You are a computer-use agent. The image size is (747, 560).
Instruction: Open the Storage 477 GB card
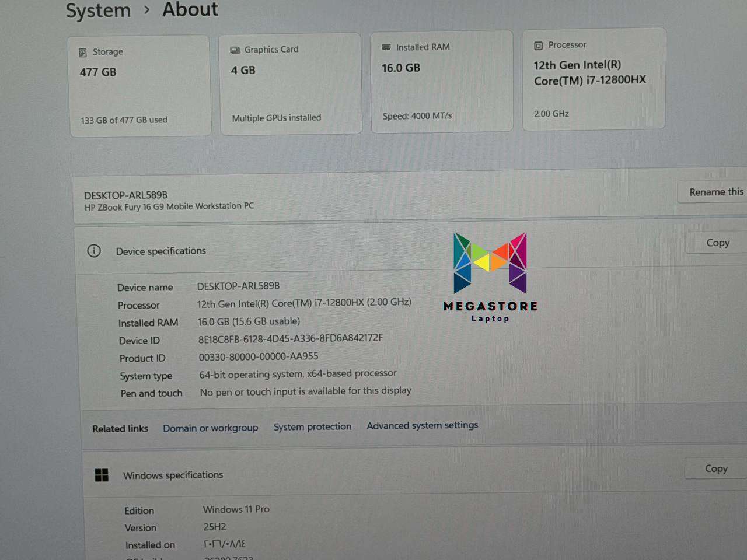pyautogui.click(x=140, y=86)
